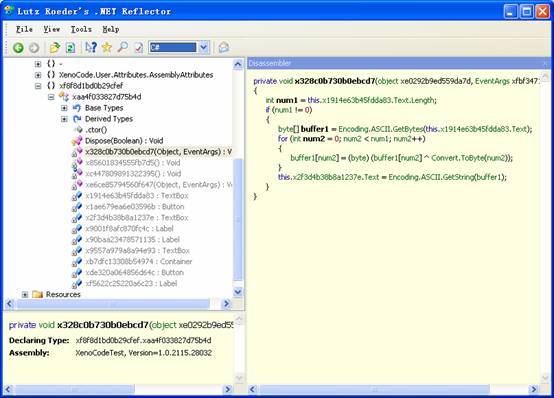Click the mail envelope toolbar icon
Viewport: 554px width, 398px height.
223,47
